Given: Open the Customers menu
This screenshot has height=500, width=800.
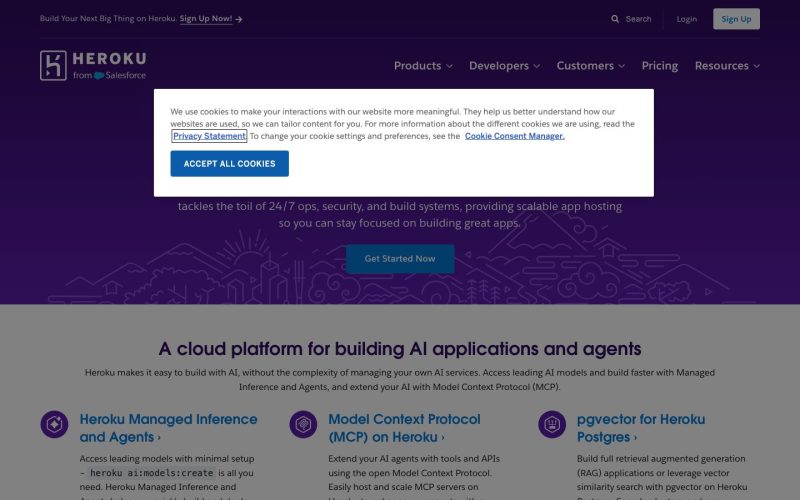Looking at the screenshot, I should pyautogui.click(x=591, y=66).
